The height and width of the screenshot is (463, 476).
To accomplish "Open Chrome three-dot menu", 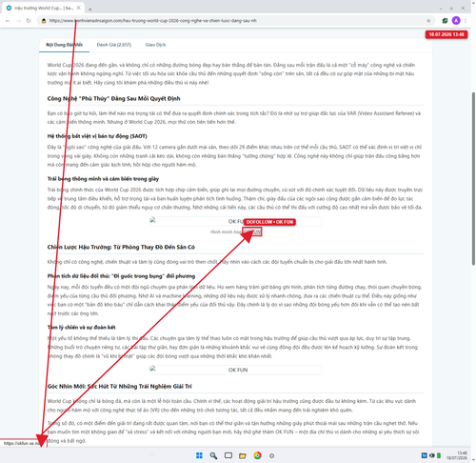I will tap(466, 21).
